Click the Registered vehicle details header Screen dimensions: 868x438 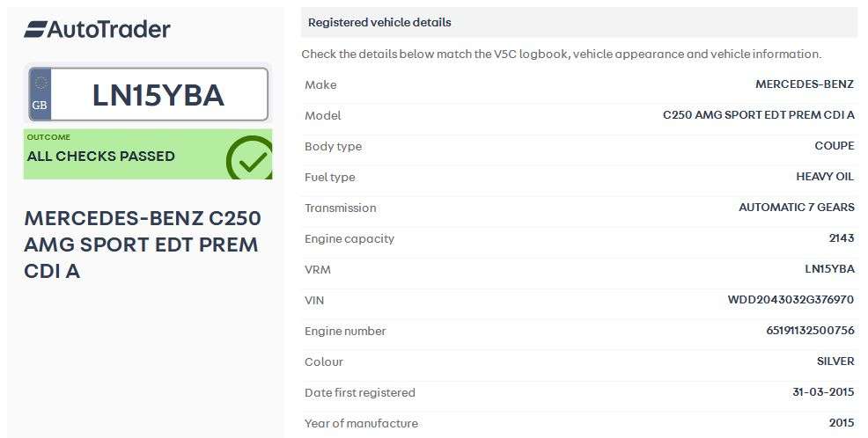click(x=379, y=22)
